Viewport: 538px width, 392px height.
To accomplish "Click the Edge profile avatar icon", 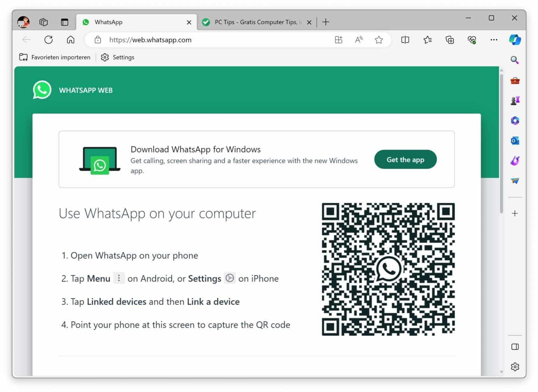I will [23, 22].
